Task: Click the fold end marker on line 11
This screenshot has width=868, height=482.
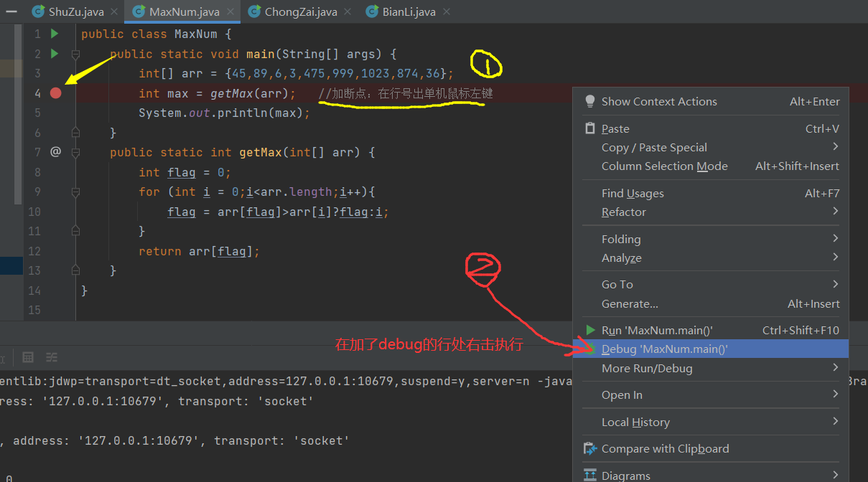Action: (75, 231)
